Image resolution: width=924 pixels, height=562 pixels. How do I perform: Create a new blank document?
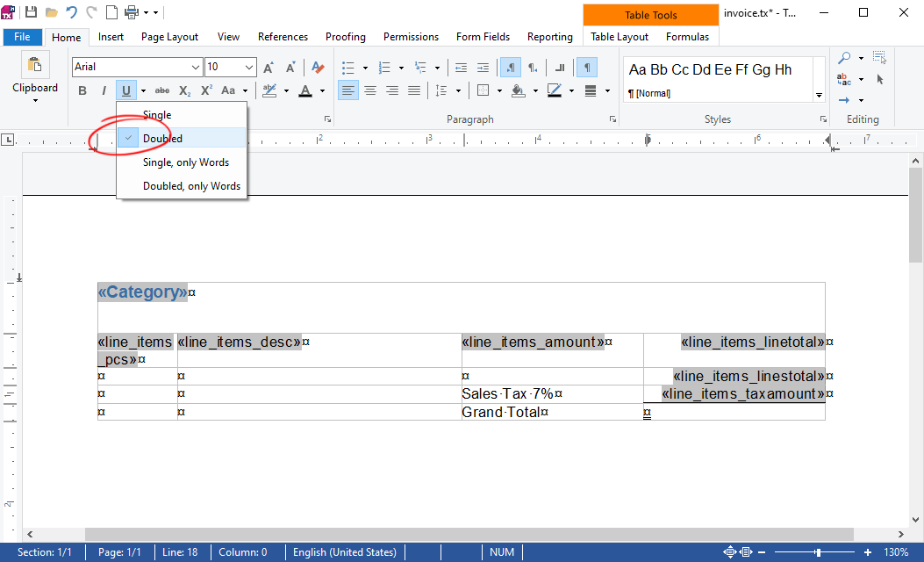111,12
